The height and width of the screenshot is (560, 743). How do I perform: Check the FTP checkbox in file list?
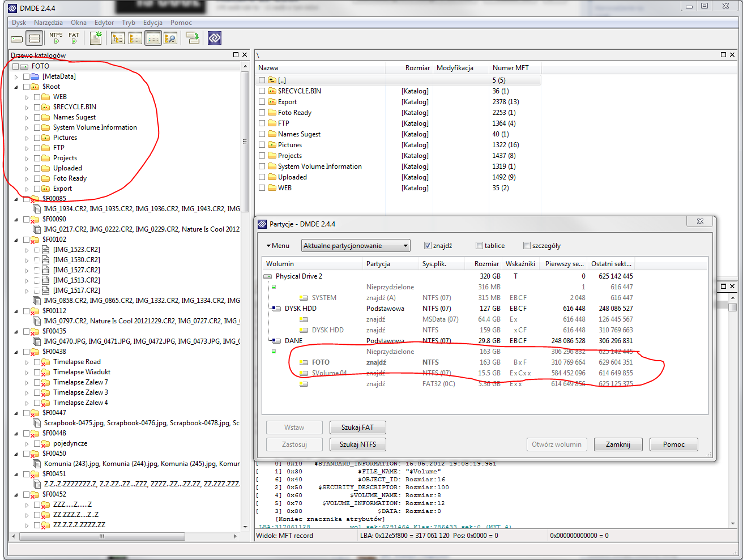[x=262, y=123]
